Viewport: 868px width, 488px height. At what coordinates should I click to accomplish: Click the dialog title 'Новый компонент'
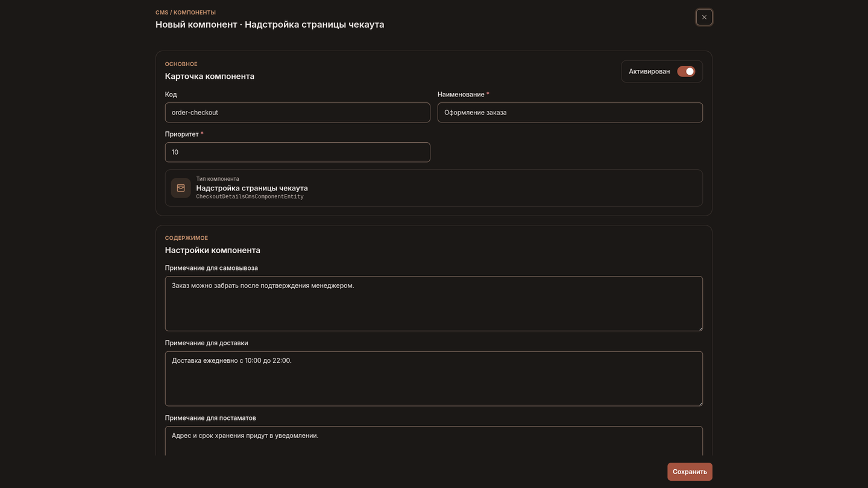tap(197, 25)
